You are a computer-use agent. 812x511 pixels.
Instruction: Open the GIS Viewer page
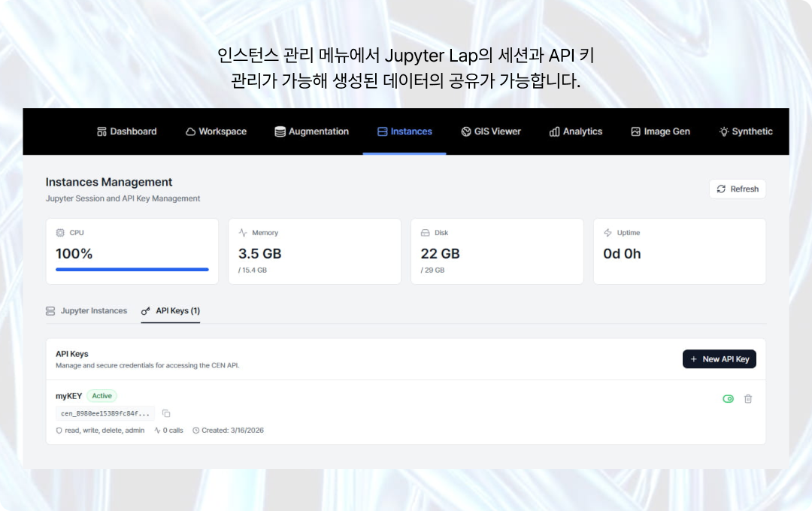coord(491,132)
